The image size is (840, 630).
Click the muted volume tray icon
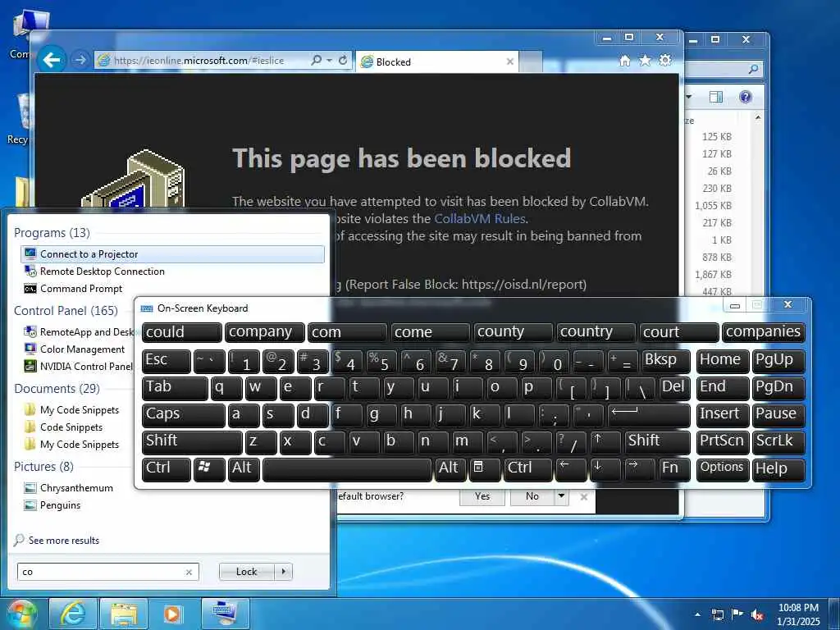[x=757, y=614]
